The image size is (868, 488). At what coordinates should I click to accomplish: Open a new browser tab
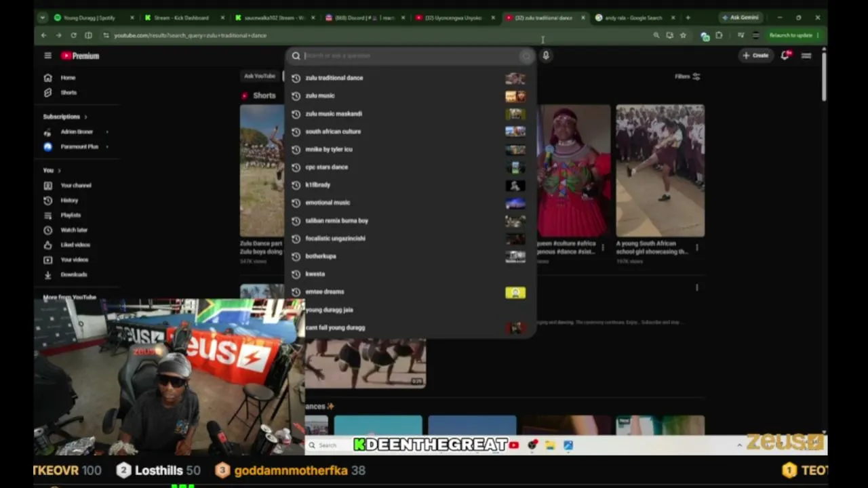[688, 18]
